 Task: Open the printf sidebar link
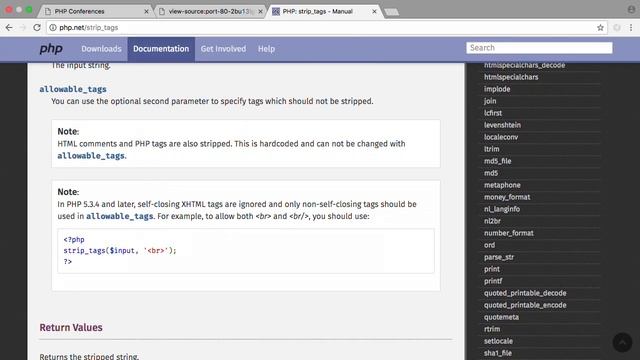(x=493, y=281)
